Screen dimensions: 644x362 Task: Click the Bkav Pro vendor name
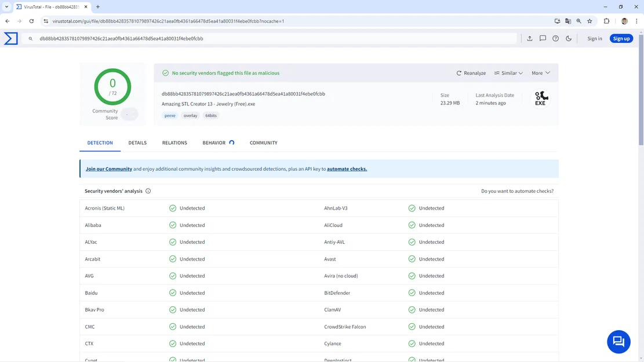(94, 309)
